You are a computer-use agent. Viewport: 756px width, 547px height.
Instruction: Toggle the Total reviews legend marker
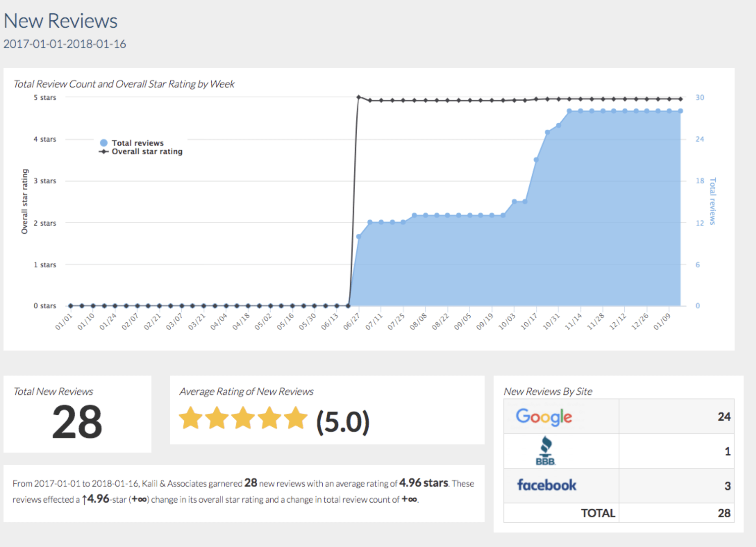(104, 143)
